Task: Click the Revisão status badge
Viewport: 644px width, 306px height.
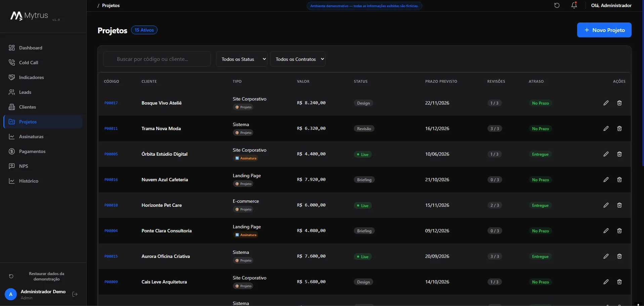Action: coord(364,128)
